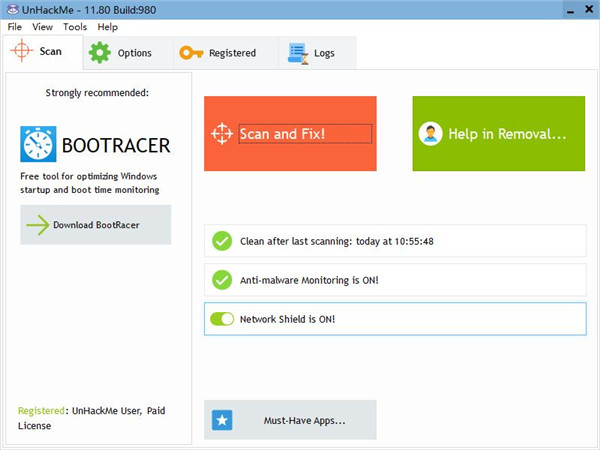
Task: Open the View menu
Action: 42,27
